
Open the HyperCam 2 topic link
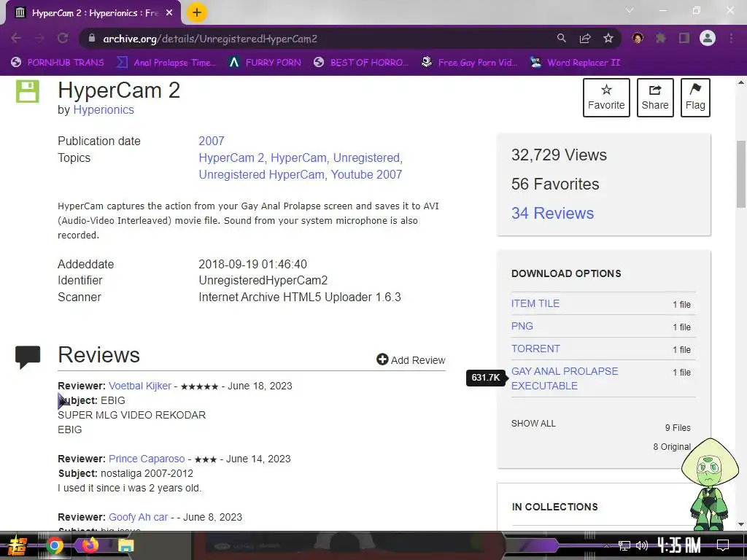click(x=233, y=157)
